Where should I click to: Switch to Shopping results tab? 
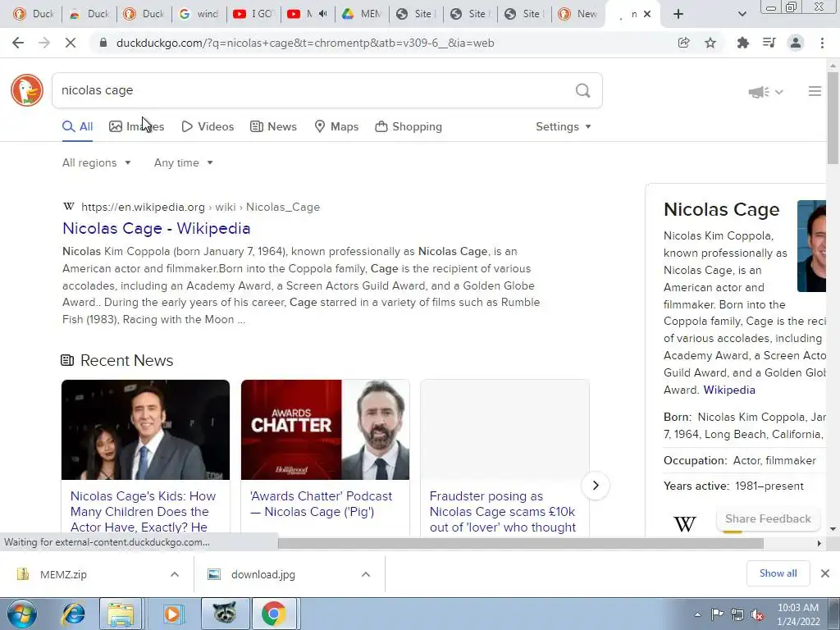click(x=409, y=127)
